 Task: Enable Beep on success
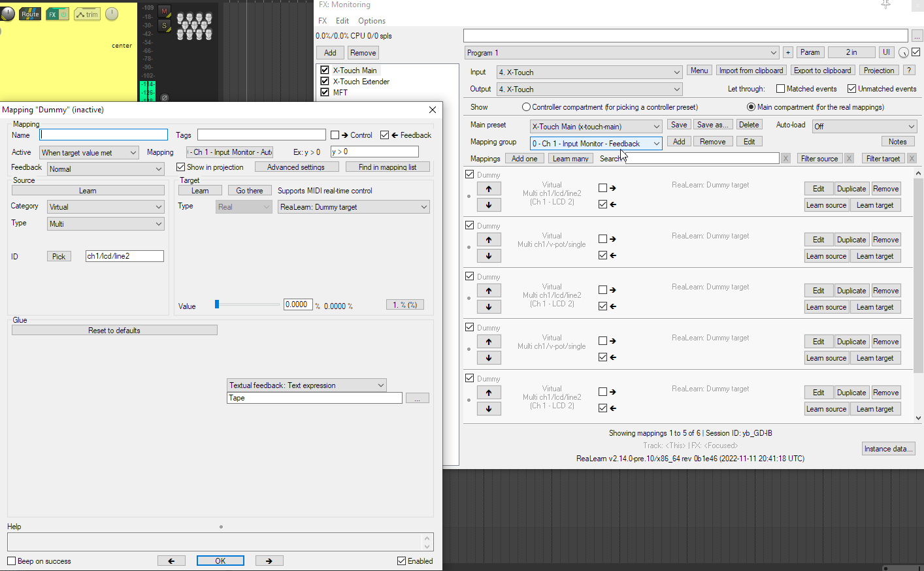(x=11, y=561)
